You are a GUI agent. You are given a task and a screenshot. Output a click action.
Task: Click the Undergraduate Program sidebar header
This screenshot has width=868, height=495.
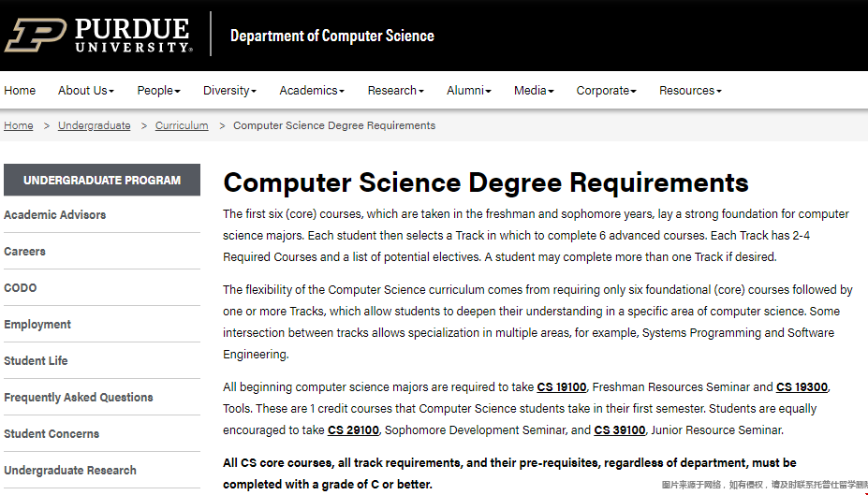102,180
